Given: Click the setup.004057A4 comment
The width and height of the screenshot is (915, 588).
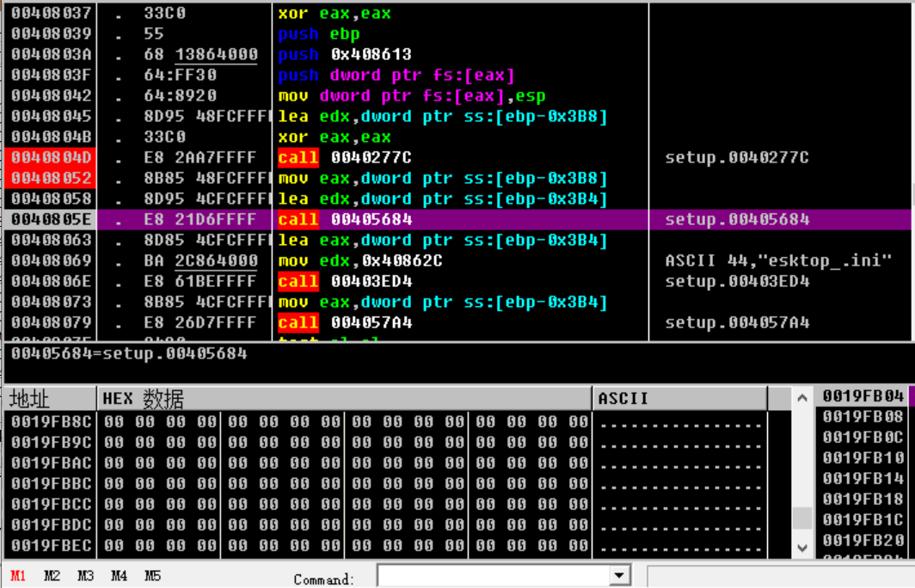Looking at the screenshot, I should point(738,322).
